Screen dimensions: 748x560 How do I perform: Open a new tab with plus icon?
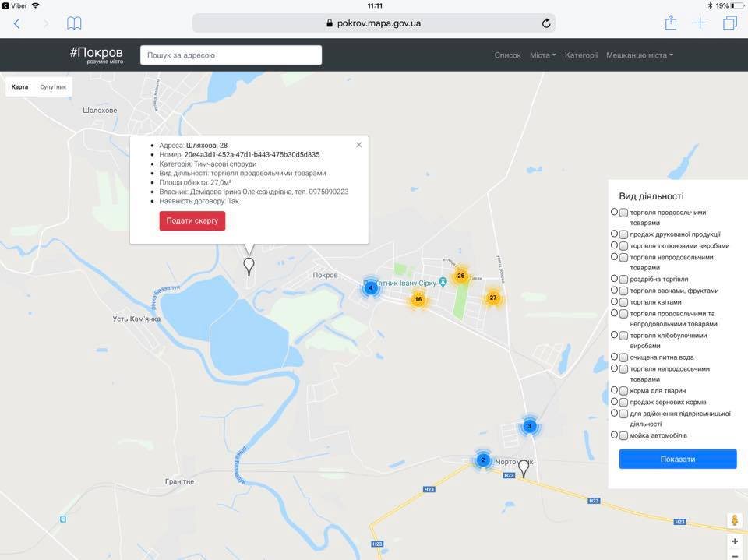700,23
